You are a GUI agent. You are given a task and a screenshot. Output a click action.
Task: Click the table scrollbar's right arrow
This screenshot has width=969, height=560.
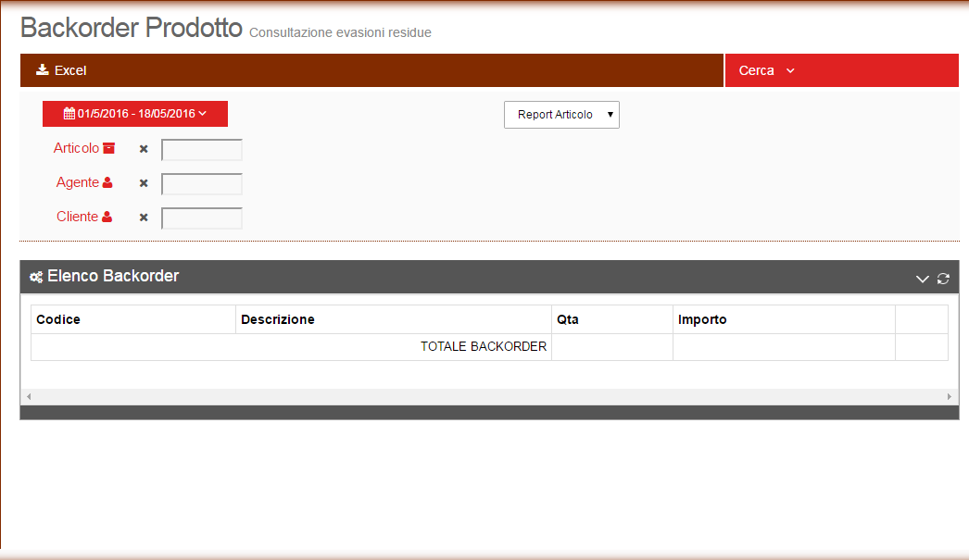950,397
